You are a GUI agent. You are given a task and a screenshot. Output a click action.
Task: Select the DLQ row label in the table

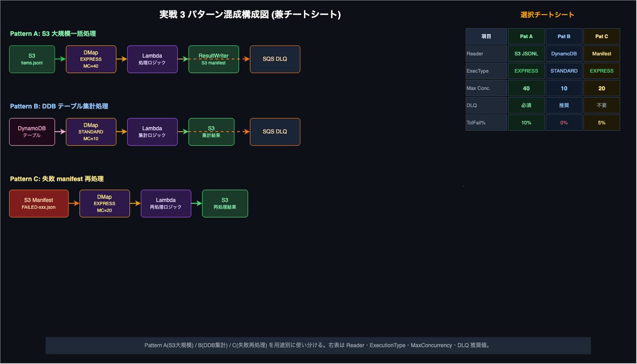486,105
